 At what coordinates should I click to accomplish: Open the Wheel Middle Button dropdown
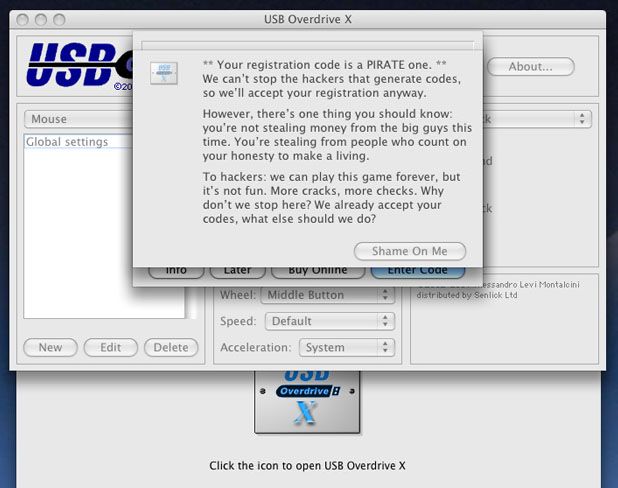coord(328,295)
